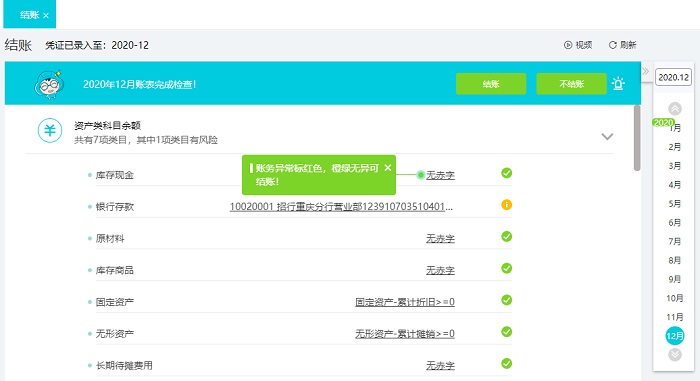700x381 pixels.
Task: Open the 固定资产-累计折旧>=0 link
Action: tap(404, 302)
